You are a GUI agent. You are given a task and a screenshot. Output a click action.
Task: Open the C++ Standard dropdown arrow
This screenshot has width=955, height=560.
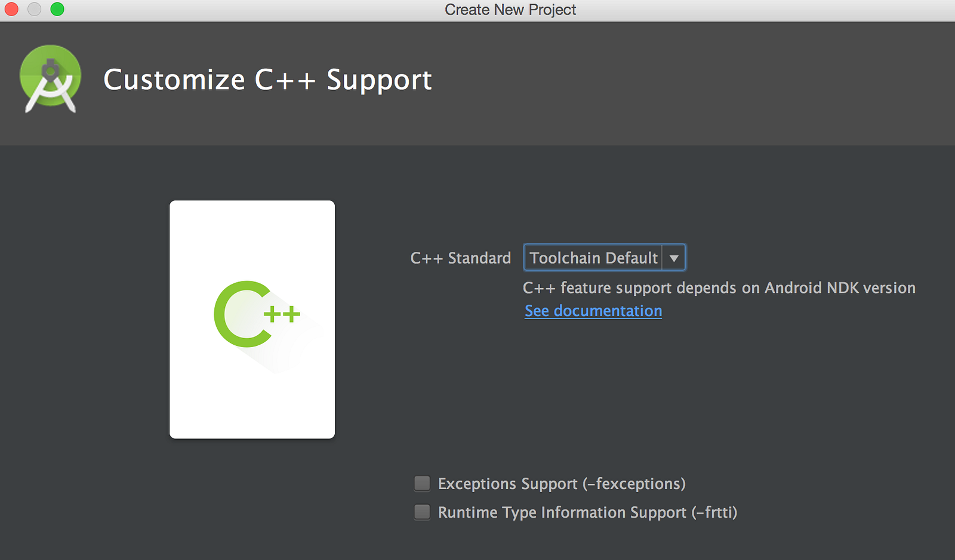[x=674, y=258]
